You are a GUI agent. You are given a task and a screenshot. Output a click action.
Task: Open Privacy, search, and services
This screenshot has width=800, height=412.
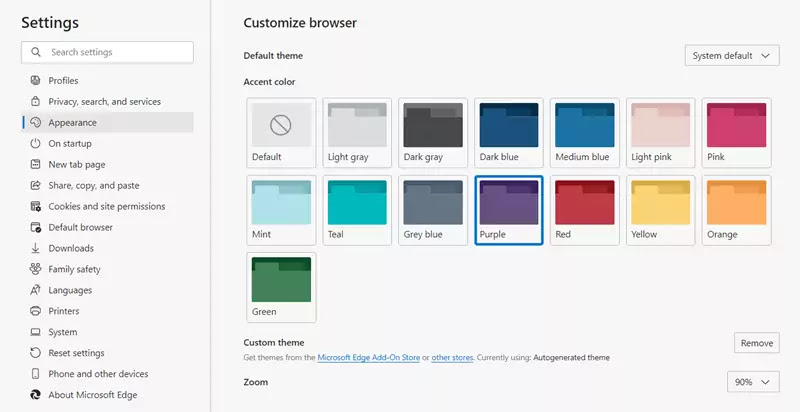pos(108,101)
